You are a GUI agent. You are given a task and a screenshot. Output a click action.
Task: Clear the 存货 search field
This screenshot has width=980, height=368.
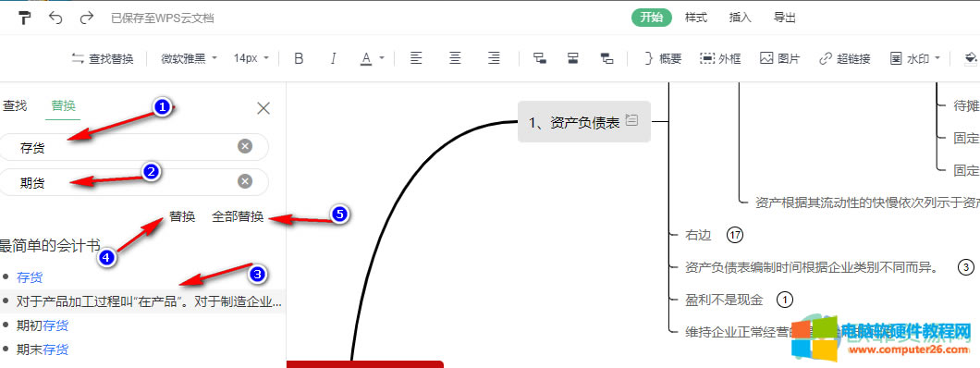point(245,146)
